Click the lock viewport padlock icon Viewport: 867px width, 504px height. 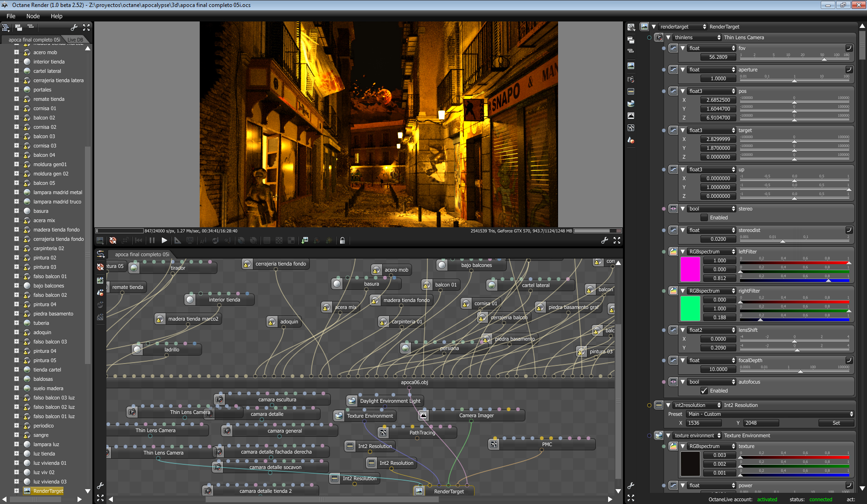tap(342, 240)
